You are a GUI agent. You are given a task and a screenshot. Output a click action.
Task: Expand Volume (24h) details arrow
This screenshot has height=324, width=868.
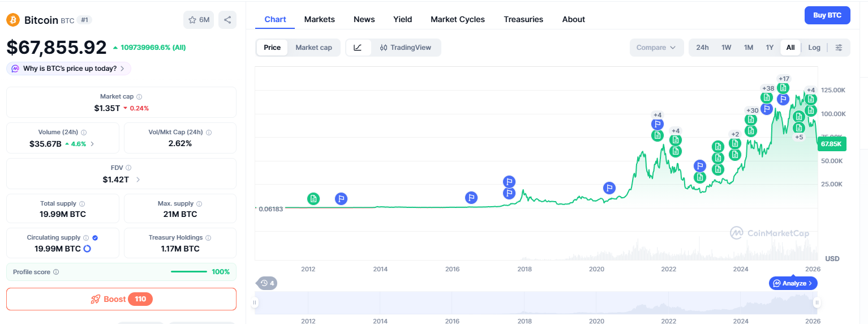click(92, 144)
